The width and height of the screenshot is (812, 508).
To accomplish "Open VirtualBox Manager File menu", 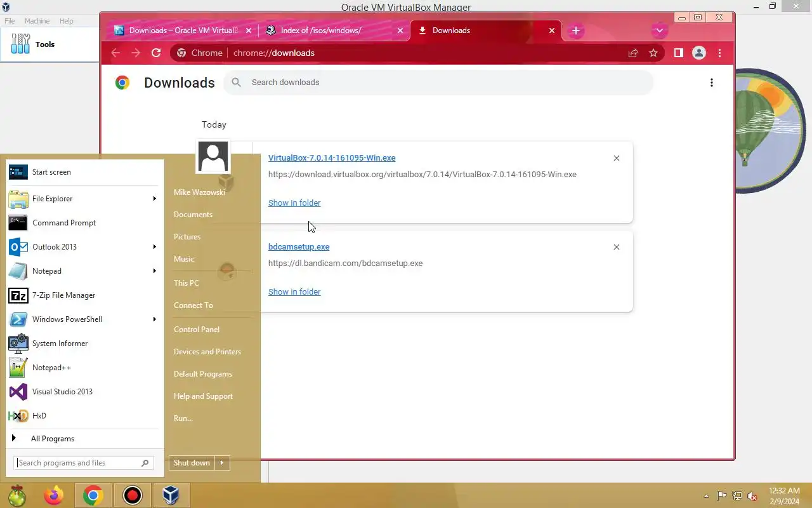I will pos(10,21).
